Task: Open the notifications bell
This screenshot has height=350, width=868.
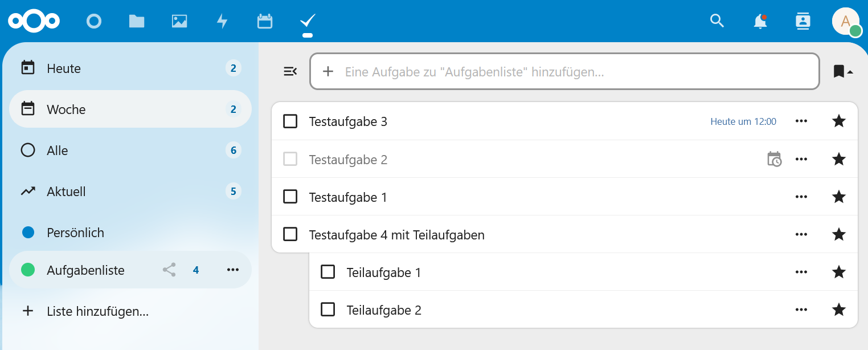Action: tap(760, 21)
